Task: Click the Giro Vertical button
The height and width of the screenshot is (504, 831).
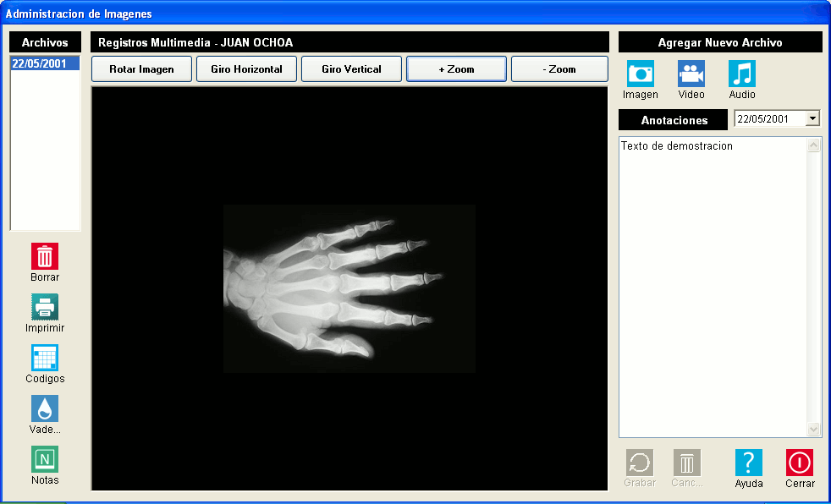Action: (x=351, y=69)
